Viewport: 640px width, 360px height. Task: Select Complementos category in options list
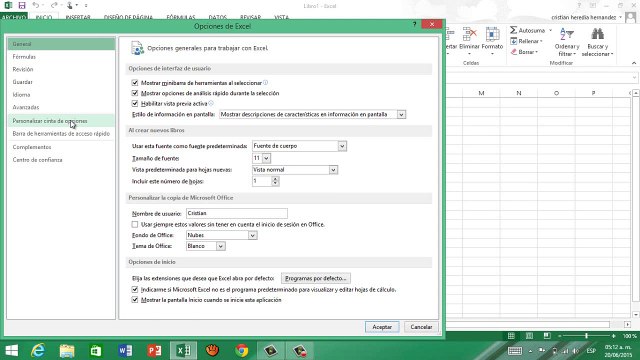click(x=61, y=147)
